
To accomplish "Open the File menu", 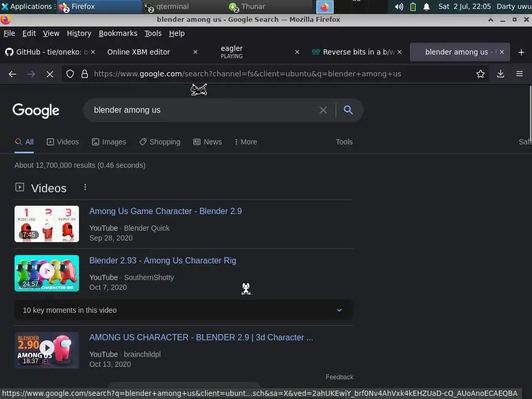I will point(9,33).
